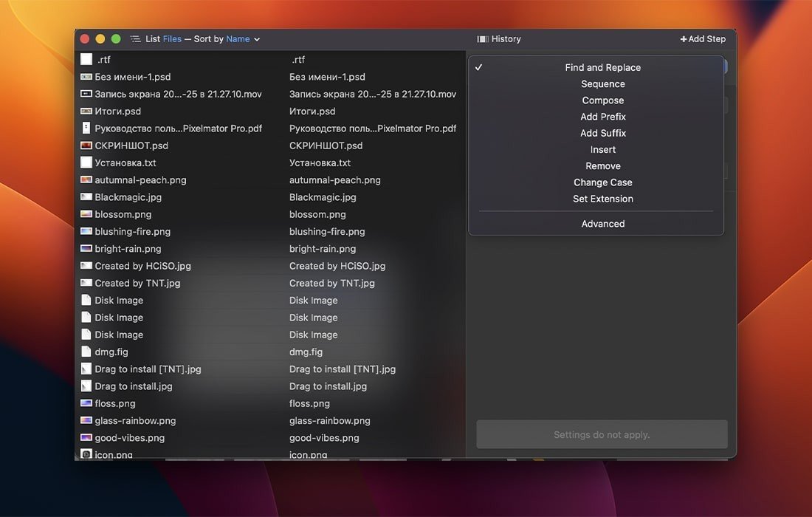
Task: Click the Blackmagic.jpg file thumbnail icon
Action: [x=86, y=197]
